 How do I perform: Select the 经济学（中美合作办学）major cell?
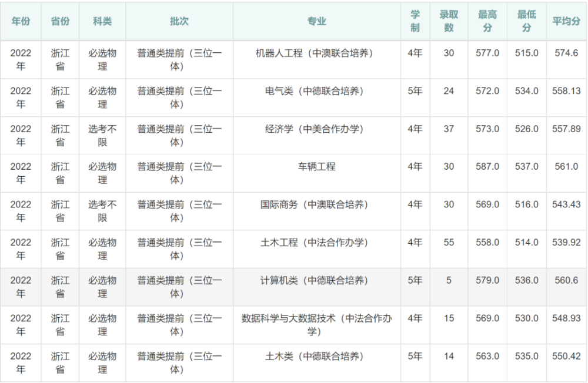pos(315,129)
